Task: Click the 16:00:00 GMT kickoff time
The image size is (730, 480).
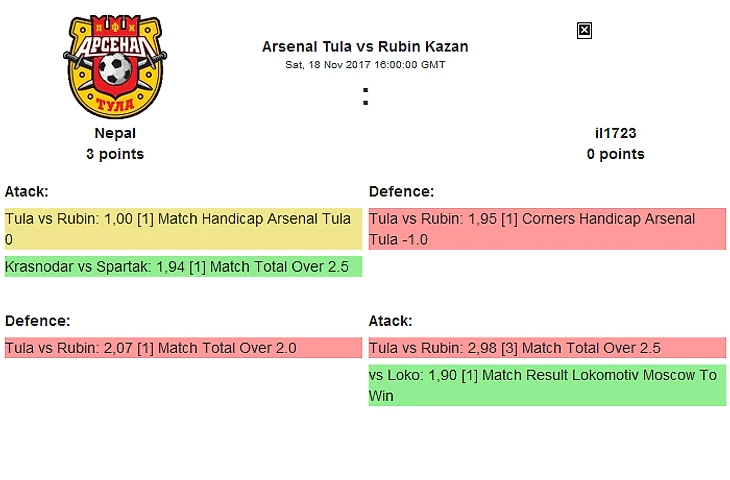Action: pos(409,65)
